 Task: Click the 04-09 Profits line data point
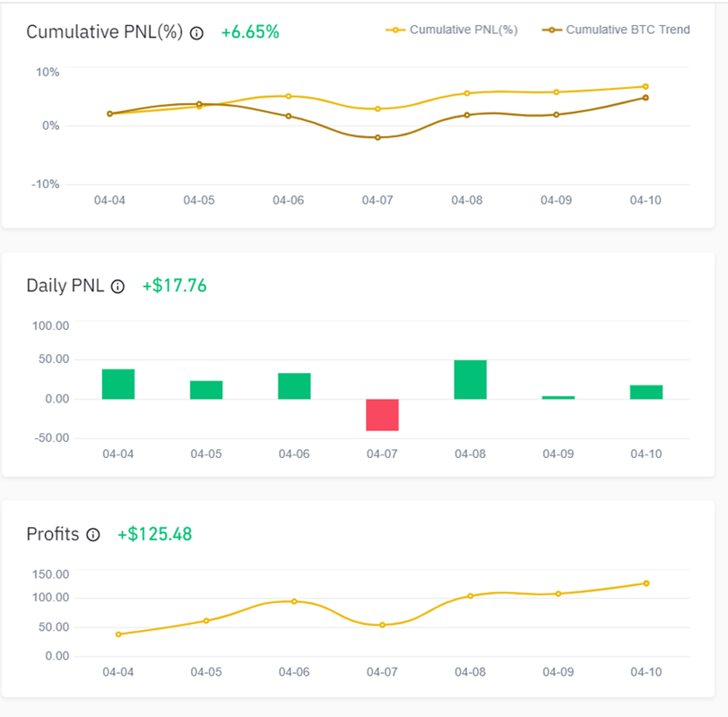[x=558, y=594]
